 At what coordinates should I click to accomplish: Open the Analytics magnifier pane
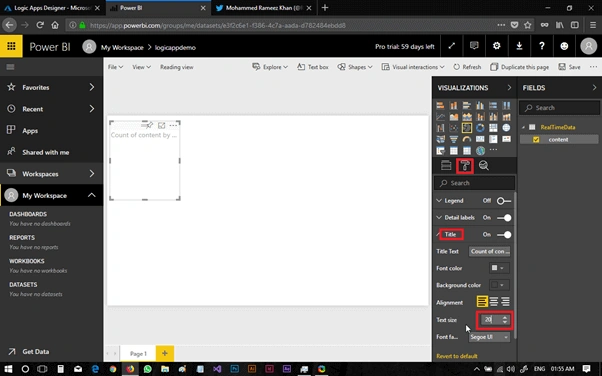[x=484, y=166]
